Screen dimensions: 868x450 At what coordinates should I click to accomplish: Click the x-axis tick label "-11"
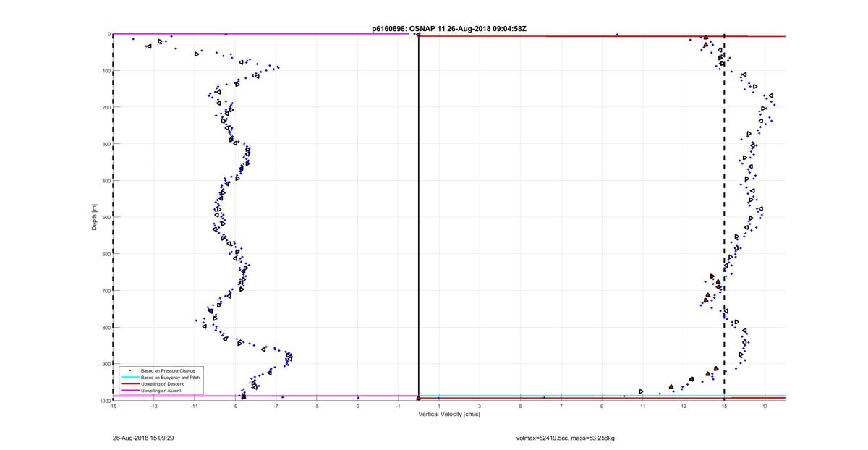(x=194, y=406)
